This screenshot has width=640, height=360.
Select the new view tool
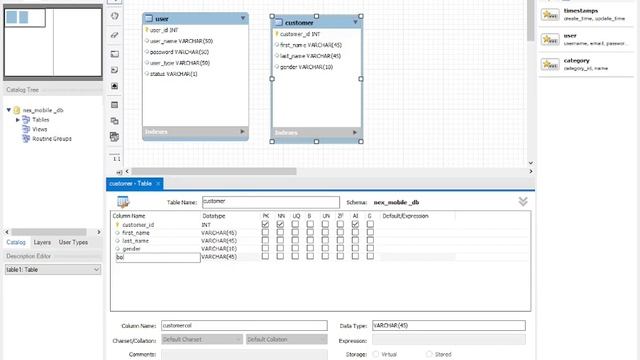click(x=115, y=121)
